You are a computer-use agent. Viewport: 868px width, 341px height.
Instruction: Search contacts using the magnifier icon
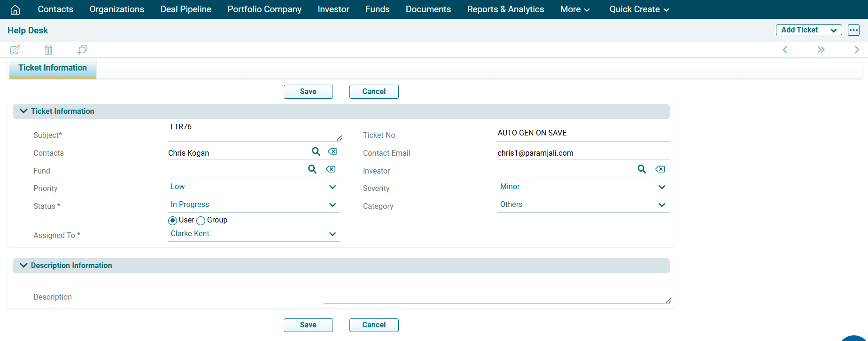pos(316,151)
